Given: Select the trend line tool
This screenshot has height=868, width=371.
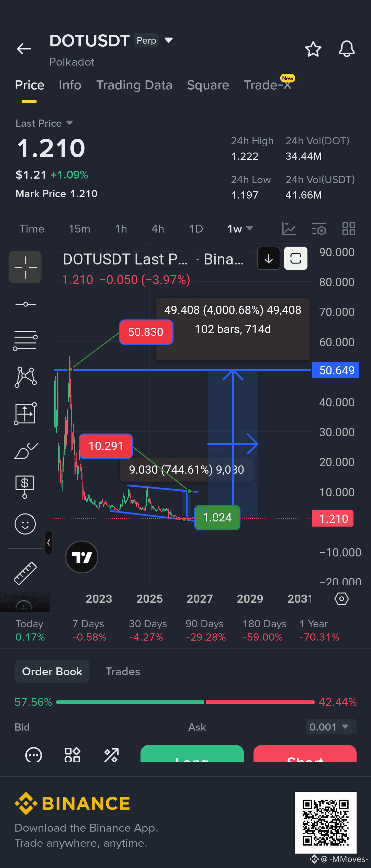Looking at the screenshot, I should (x=25, y=304).
